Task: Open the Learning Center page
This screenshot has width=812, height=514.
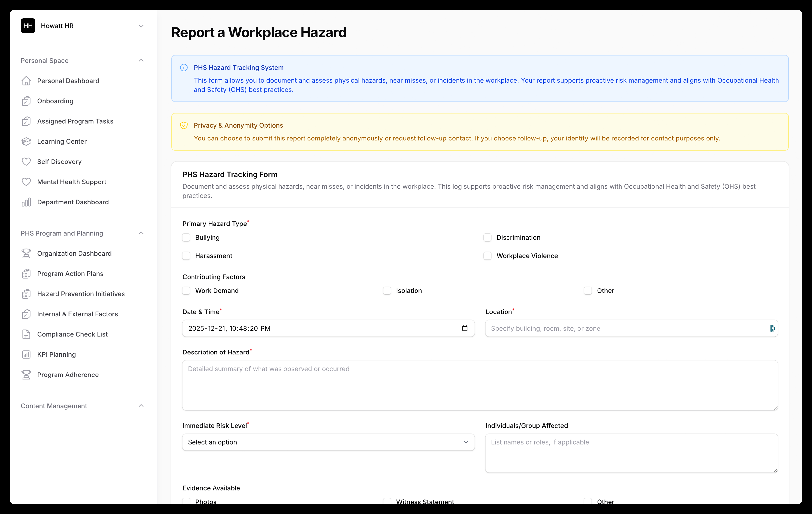Action: 62,141
